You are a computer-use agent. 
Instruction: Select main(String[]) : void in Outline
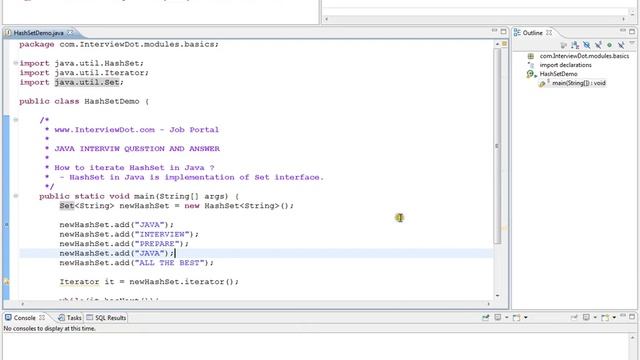(578, 83)
